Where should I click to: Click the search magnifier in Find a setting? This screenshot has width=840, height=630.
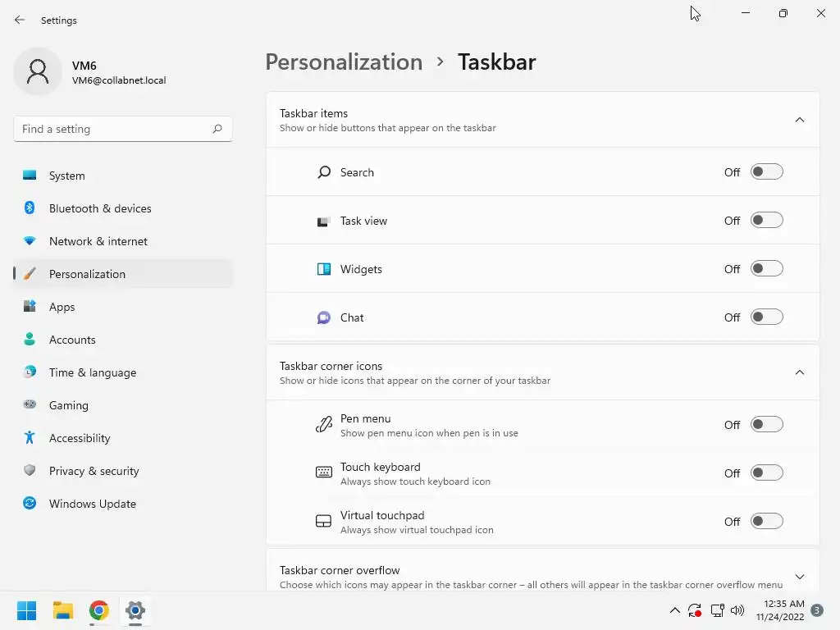point(217,129)
